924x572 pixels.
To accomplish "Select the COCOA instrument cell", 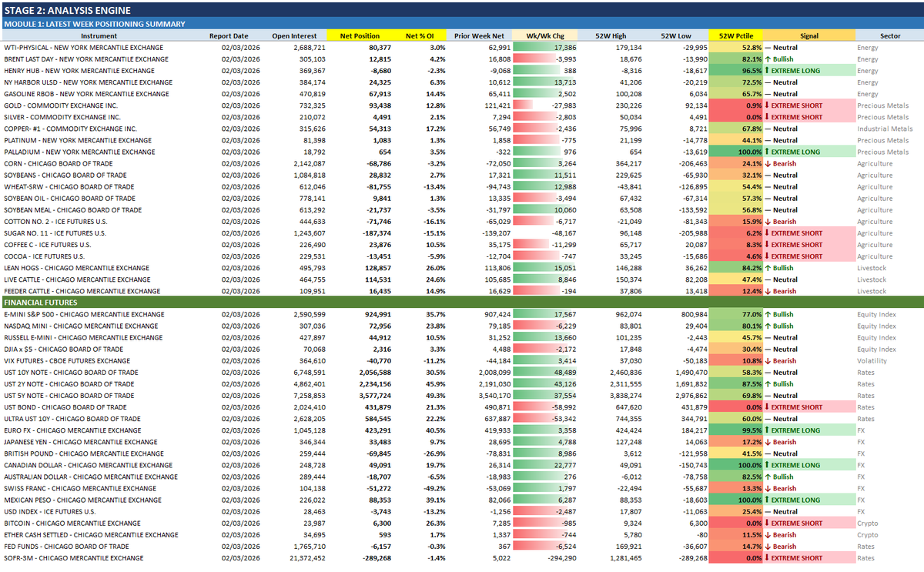I will pos(100,256).
